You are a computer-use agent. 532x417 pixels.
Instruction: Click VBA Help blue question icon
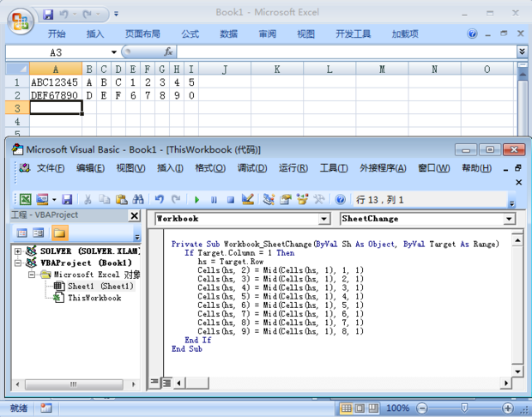click(340, 200)
